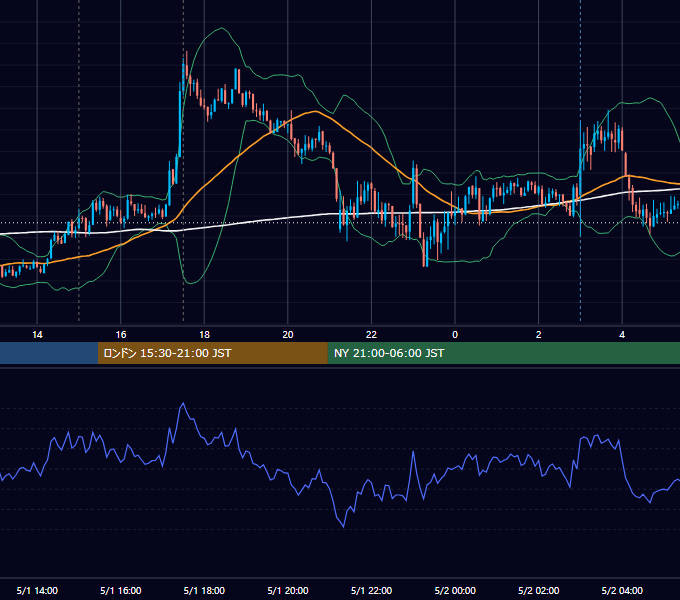Click the highest peak of the blue oscillator line
This screenshot has height=600, width=680.
(183, 403)
